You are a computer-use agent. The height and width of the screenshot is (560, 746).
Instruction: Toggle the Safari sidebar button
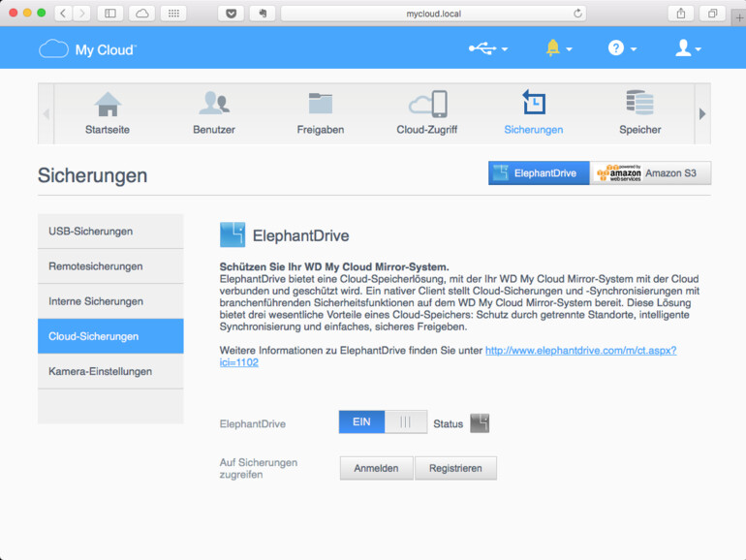pos(110,14)
